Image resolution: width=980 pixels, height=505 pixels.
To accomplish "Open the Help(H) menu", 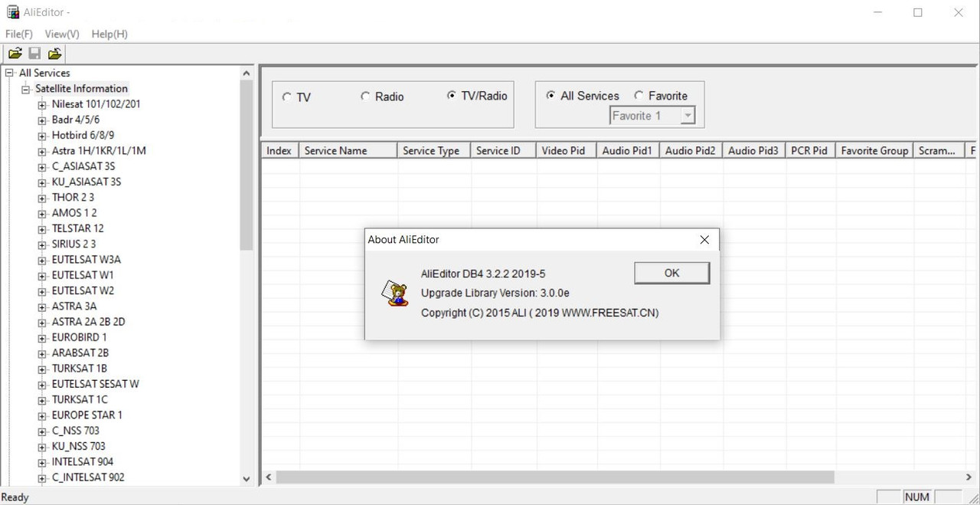I will pos(109,34).
